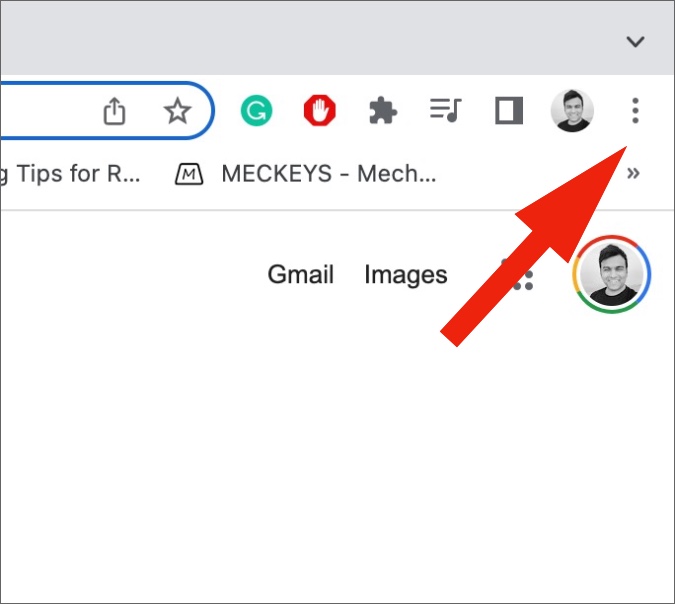Viewport: 675px width, 604px height.
Task: Go to Google Images
Action: coord(406,274)
